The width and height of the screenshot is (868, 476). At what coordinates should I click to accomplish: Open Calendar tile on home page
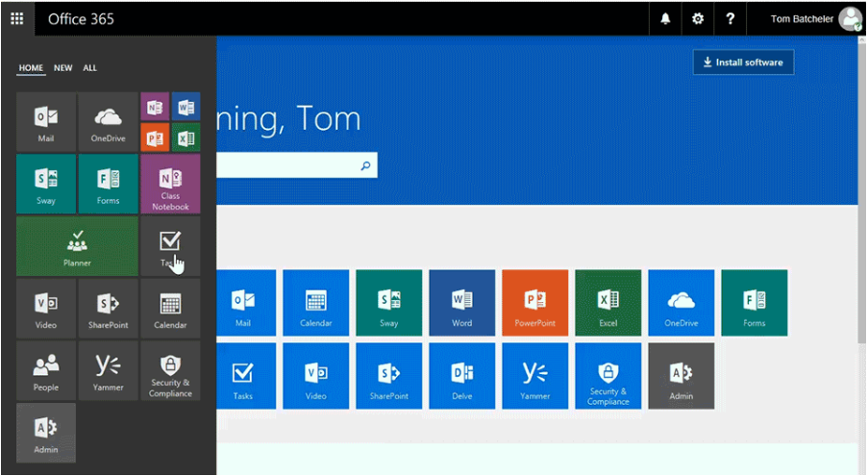(x=316, y=303)
